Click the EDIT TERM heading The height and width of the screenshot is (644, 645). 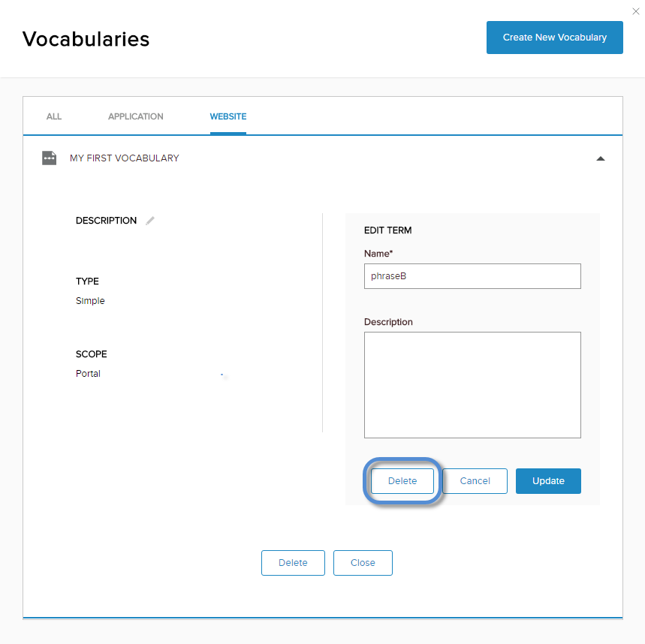click(387, 230)
